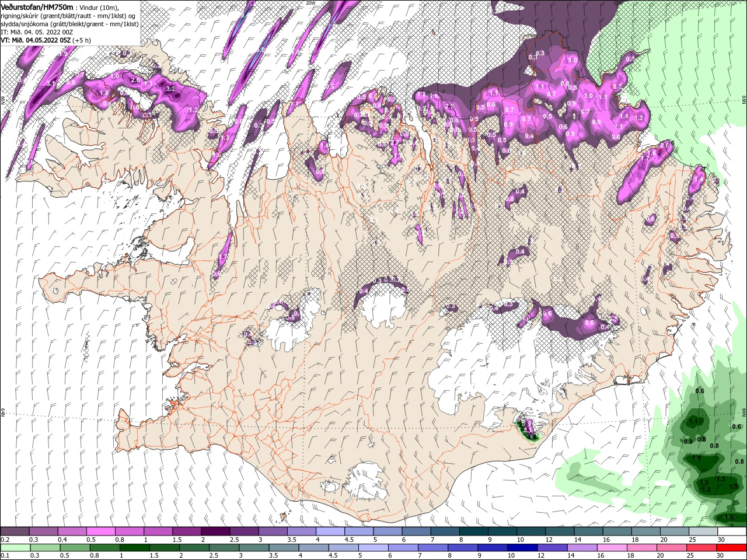Pick the 0.2 swatch on the upper snow scale
Screen dimensions: 747x560
pos(15,531)
